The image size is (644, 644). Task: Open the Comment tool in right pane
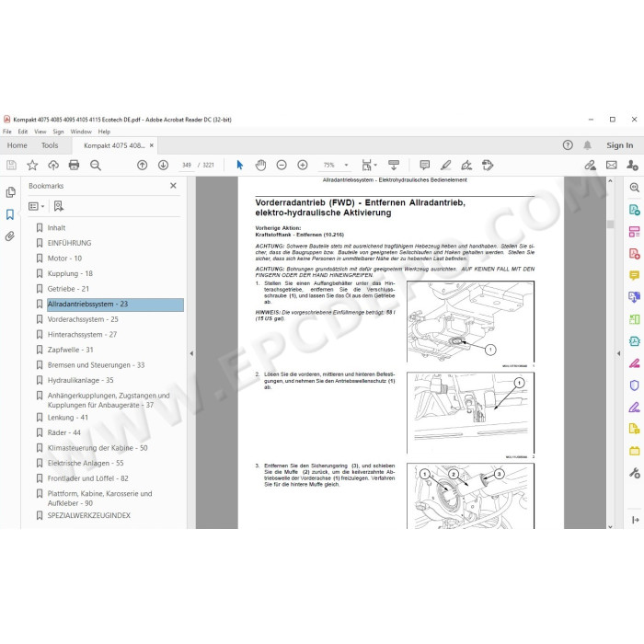click(634, 275)
